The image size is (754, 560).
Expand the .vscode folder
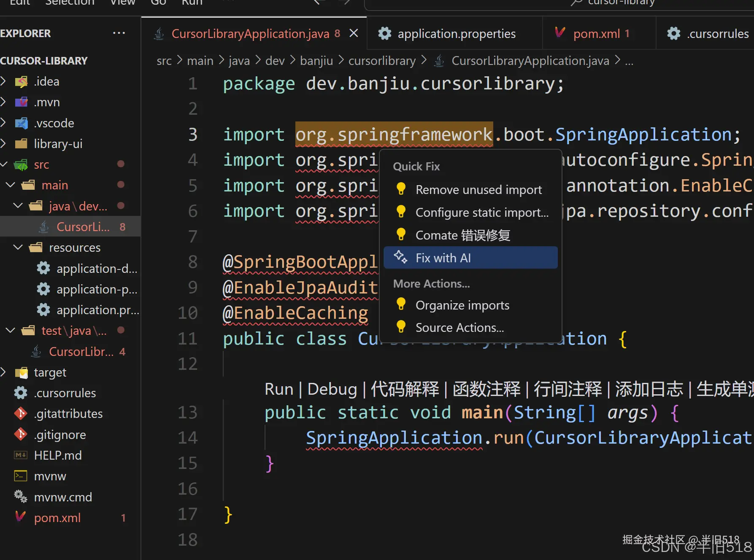click(x=3, y=123)
